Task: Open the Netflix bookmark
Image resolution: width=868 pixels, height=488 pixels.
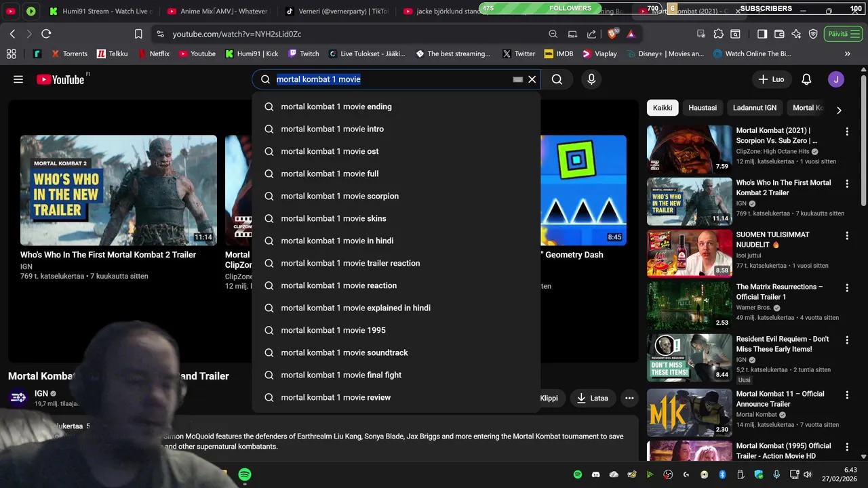Action: 154,54
